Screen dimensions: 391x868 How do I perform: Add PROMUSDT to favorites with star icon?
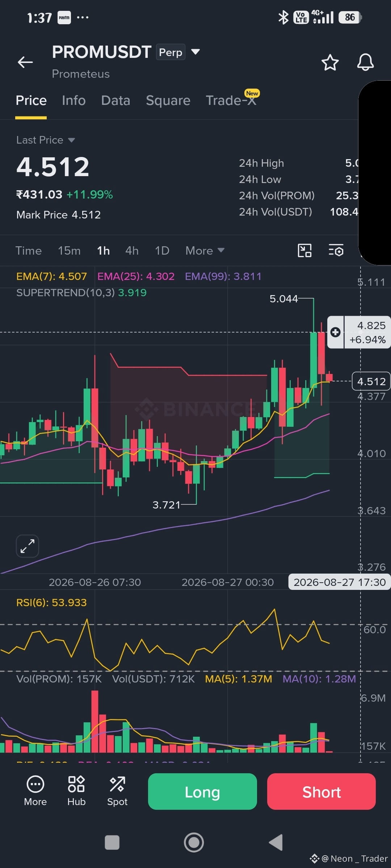[x=330, y=63]
